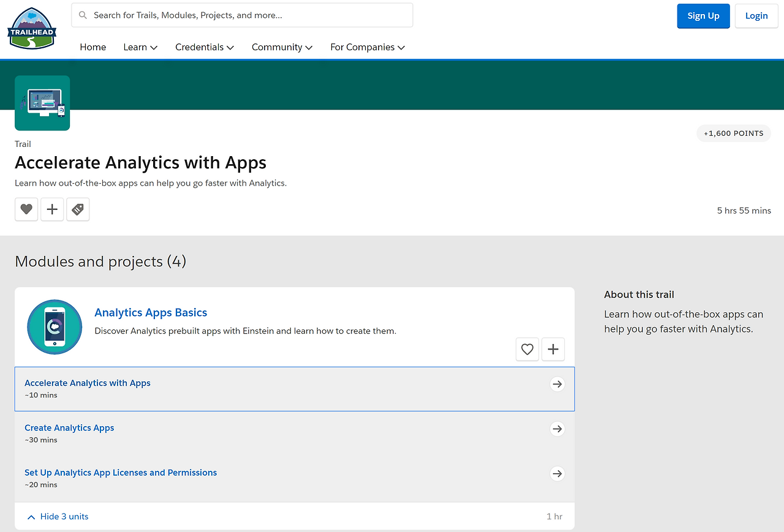Add Analytics Apps Basics module with plus
This screenshot has width=784, height=532.
(553, 350)
